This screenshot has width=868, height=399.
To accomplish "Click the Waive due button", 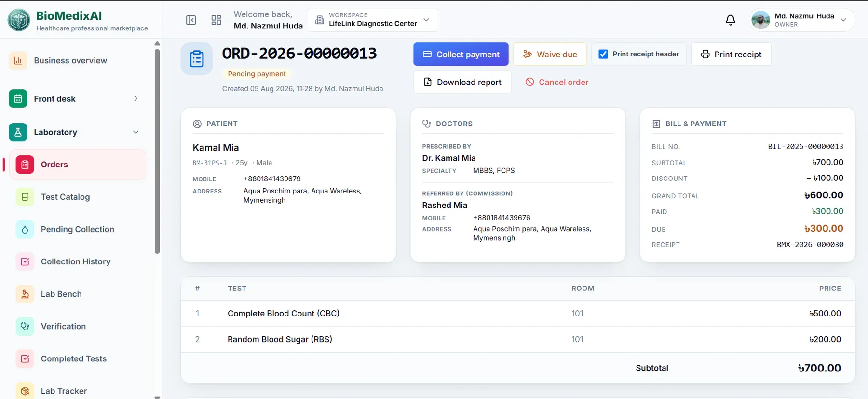I will [550, 54].
